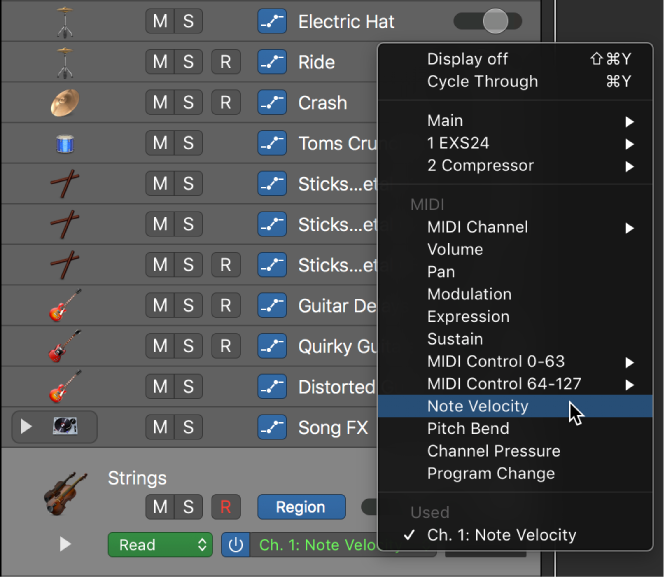Click the Distorted track guitar icon
This screenshot has width=664, height=578.
65,386
